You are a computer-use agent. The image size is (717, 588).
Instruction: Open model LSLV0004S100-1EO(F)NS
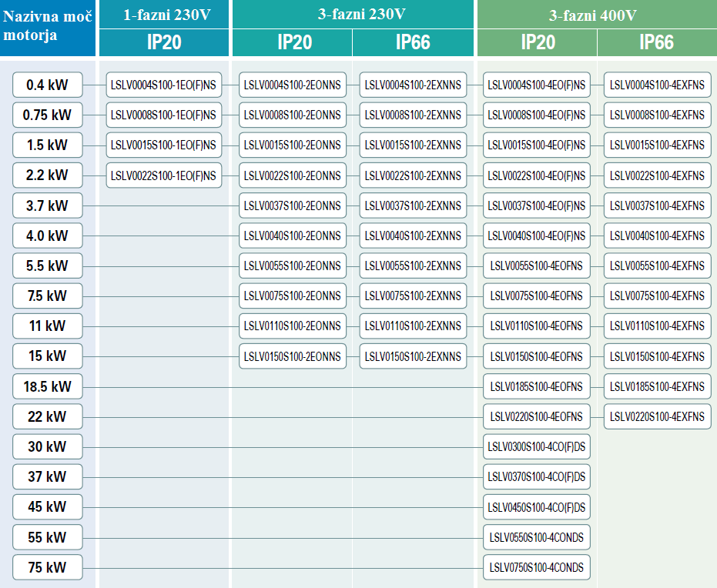(x=163, y=85)
